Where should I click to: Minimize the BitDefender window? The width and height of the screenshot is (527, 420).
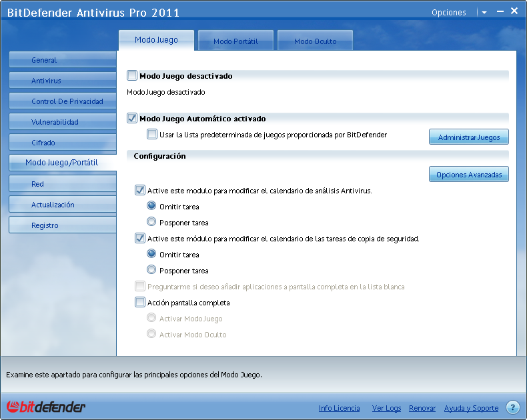click(500, 11)
